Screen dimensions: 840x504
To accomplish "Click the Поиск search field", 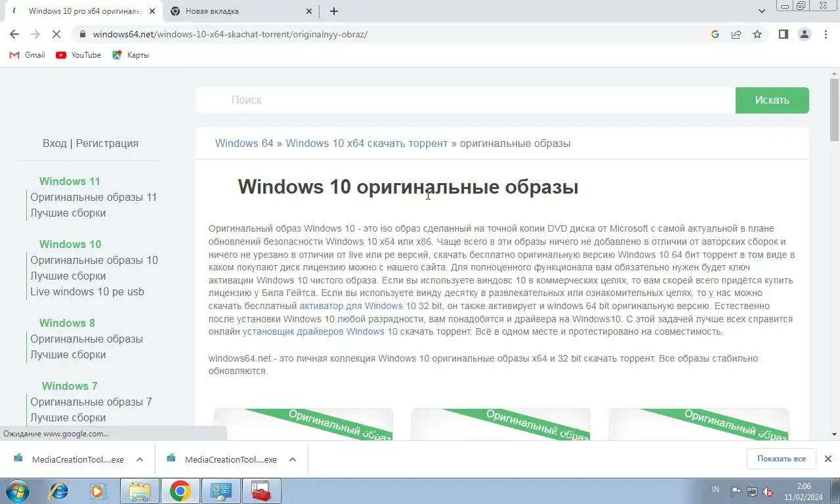I will [465, 100].
